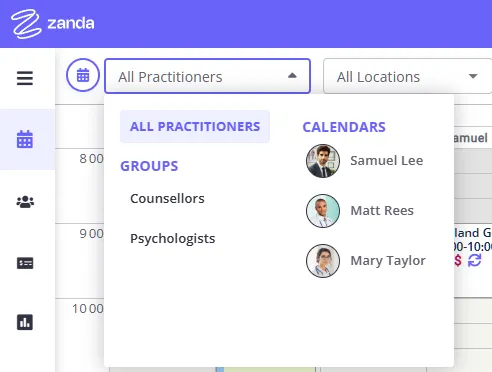Click the All Practitioners dropdown arrow
The width and height of the screenshot is (492, 372).
[292, 76]
